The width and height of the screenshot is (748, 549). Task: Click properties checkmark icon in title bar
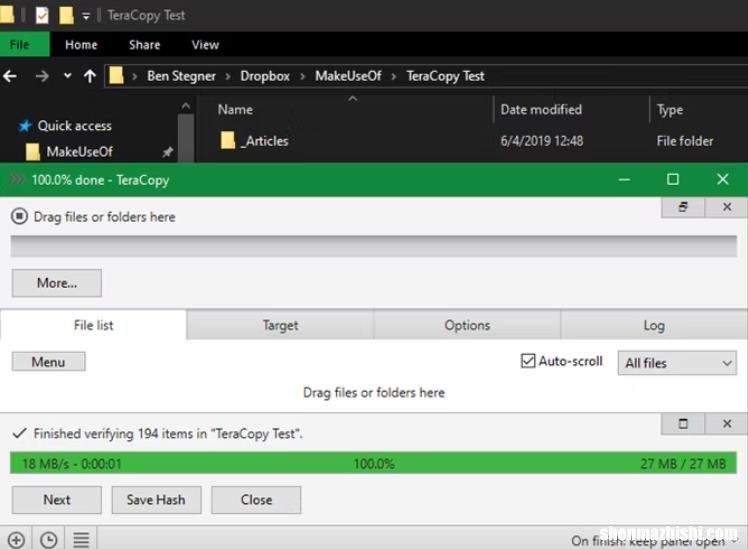click(x=42, y=15)
